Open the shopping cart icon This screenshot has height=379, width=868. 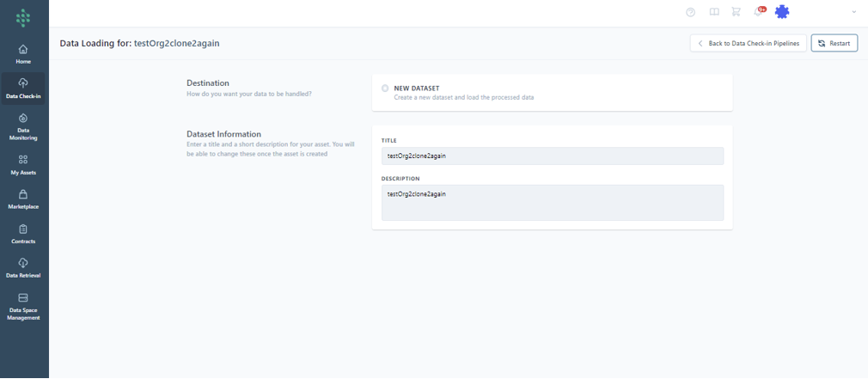pos(737,12)
